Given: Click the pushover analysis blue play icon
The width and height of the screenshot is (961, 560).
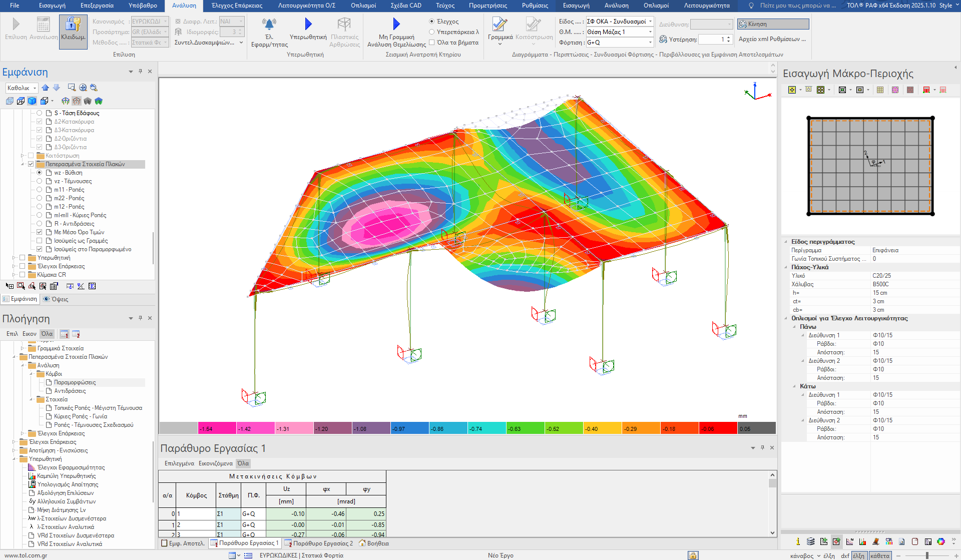Looking at the screenshot, I should point(308,24).
